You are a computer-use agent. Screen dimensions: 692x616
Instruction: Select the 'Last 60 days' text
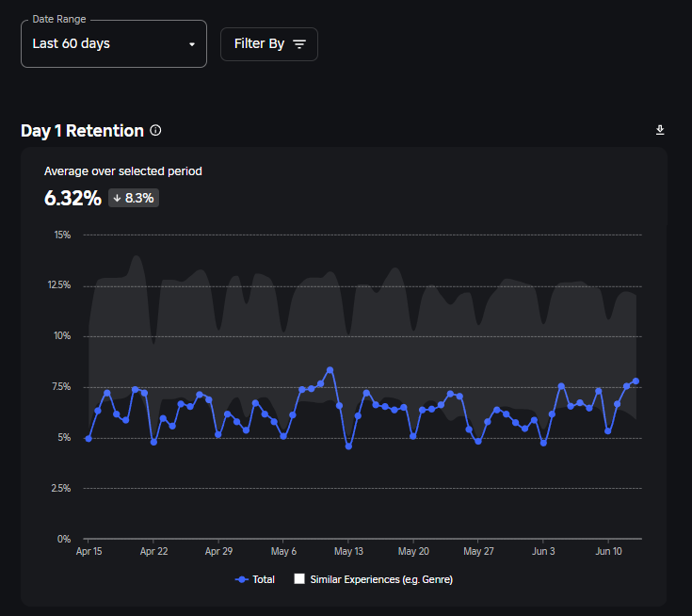click(72, 43)
